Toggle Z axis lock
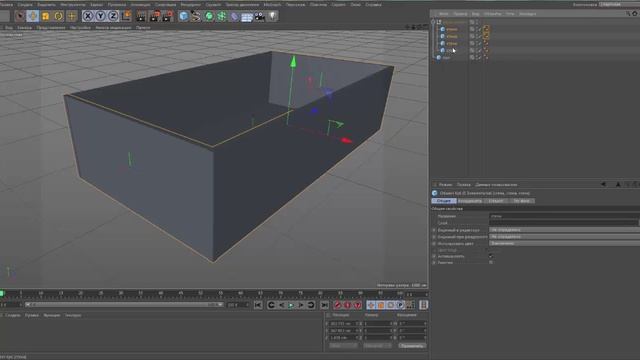Screen dimensions: 640x360 (x=113, y=16)
